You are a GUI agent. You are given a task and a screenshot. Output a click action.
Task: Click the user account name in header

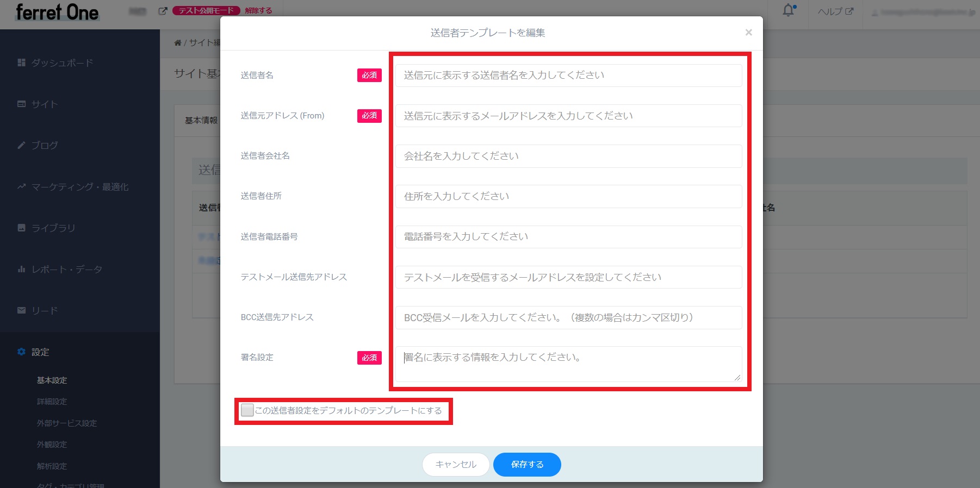(x=923, y=12)
